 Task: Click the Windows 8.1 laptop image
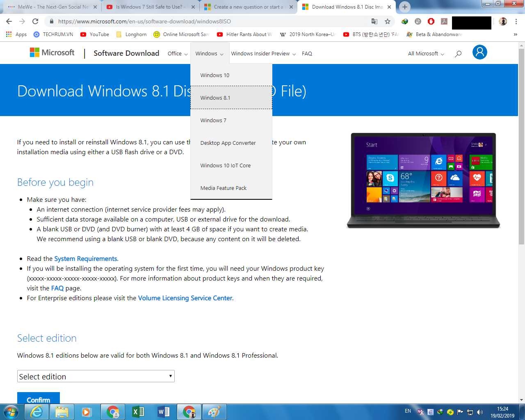point(423,180)
